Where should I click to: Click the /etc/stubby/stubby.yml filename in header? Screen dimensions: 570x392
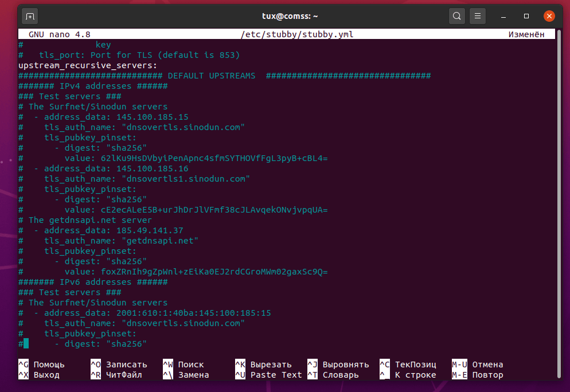[x=296, y=34]
